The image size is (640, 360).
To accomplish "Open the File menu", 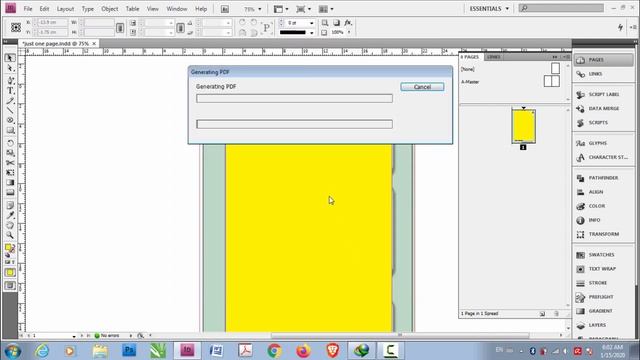I will click(28, 9).
